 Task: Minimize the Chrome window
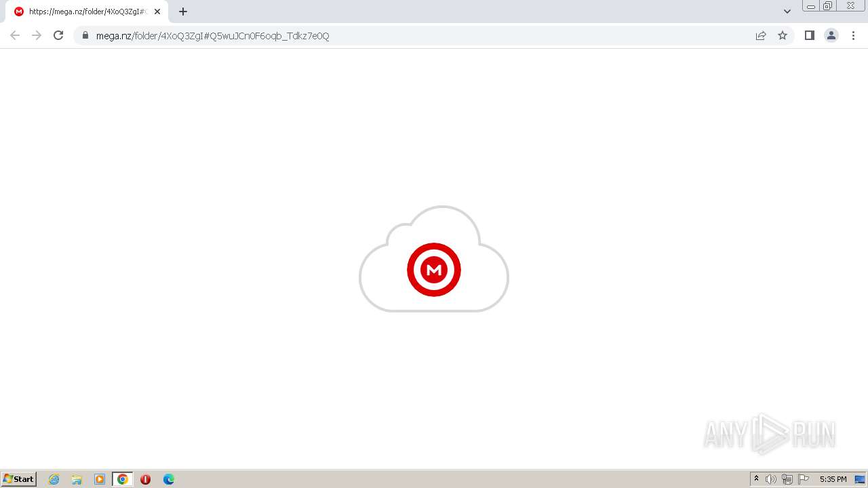click(811, 6)
